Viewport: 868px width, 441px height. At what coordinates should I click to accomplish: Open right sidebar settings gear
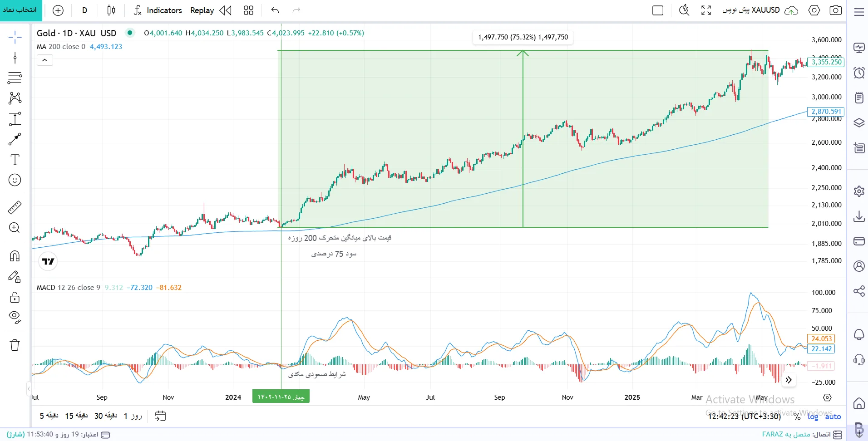pyautogui.click(x=859, y=191)
